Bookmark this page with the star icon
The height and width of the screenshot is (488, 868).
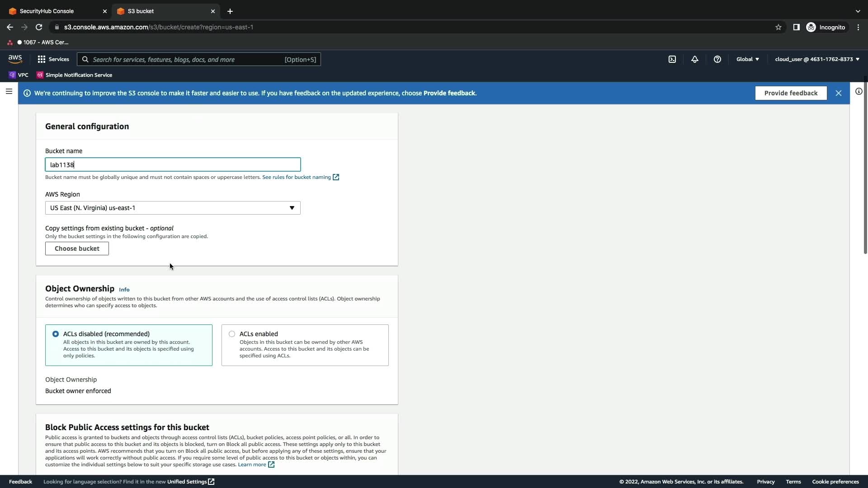pyautogui.click(x=778, y=27)
